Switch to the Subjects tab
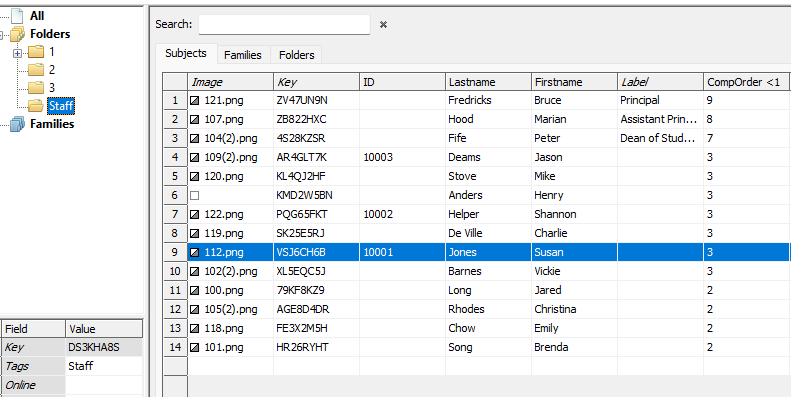The width and height of the screenshot is (791, 397). coord(186,53)
